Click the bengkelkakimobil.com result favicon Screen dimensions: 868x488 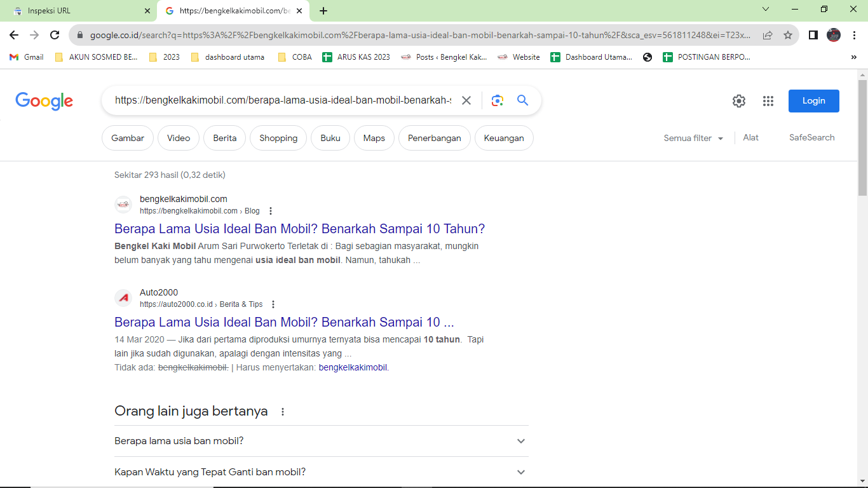[x=123, y=205]
